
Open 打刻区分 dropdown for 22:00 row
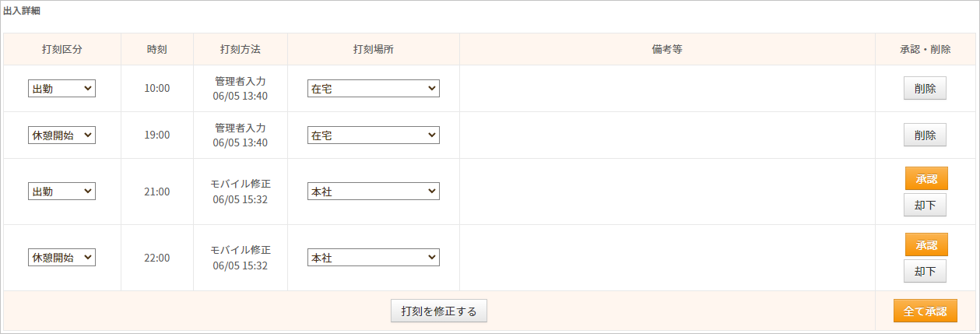pos(61,258)
